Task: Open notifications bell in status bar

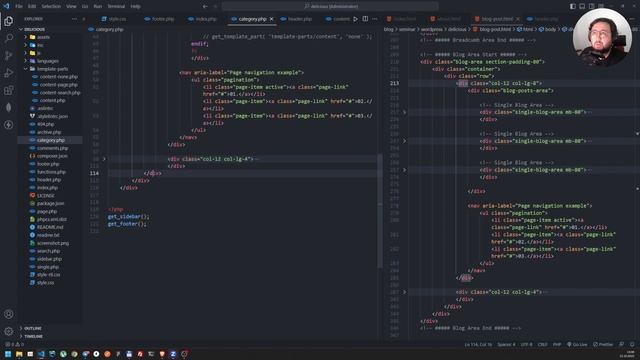Action: pos(632,344)
